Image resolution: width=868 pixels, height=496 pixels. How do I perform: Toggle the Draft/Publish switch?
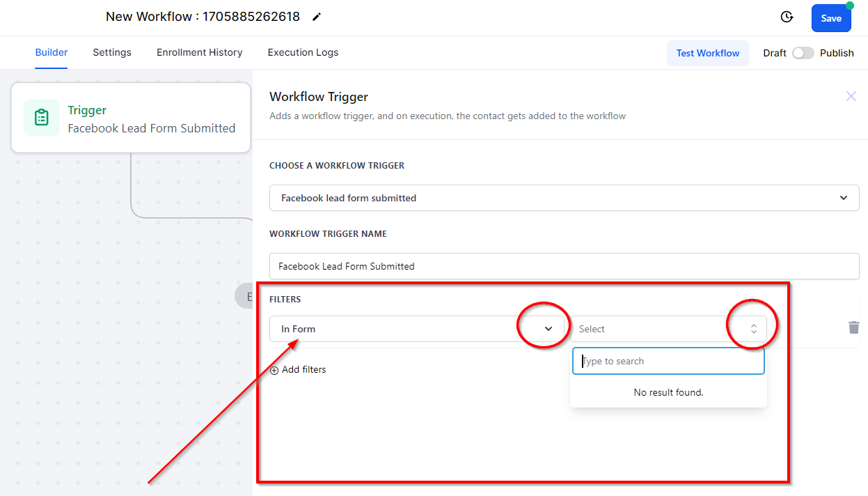coord(803,53)
